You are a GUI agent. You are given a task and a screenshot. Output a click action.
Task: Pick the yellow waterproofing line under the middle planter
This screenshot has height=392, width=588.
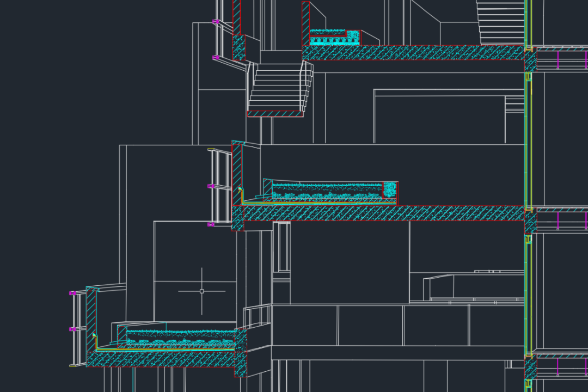click(318, 203)
